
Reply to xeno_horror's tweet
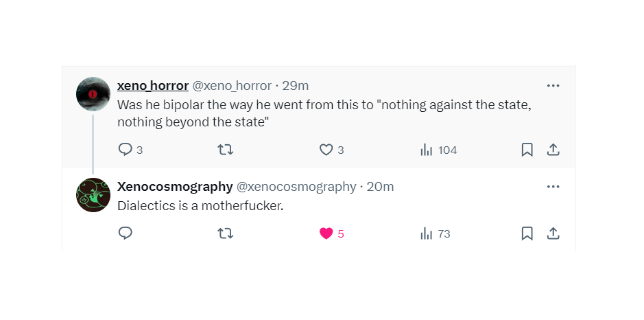[x=126, y=150]
